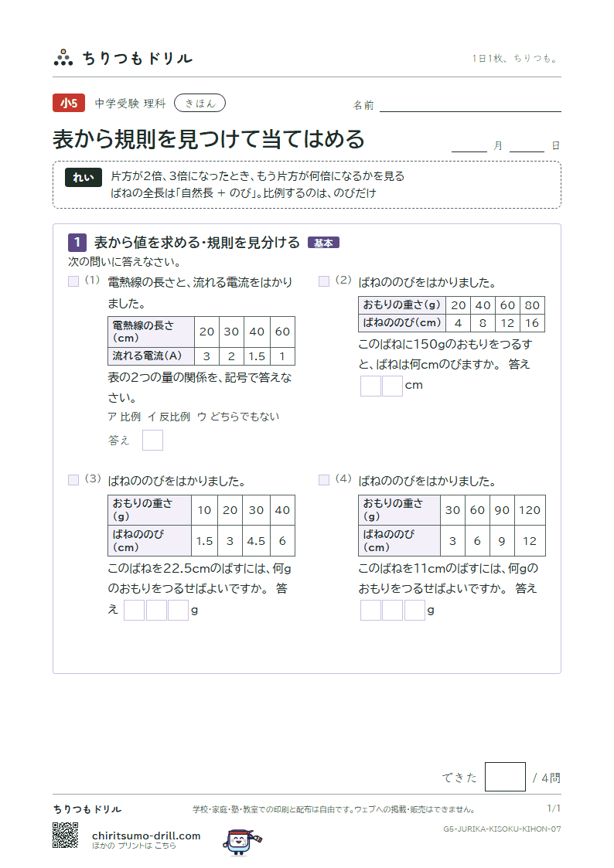Check the box for question (4)
This screenshot has width=614, height=868.
(324, 479)
